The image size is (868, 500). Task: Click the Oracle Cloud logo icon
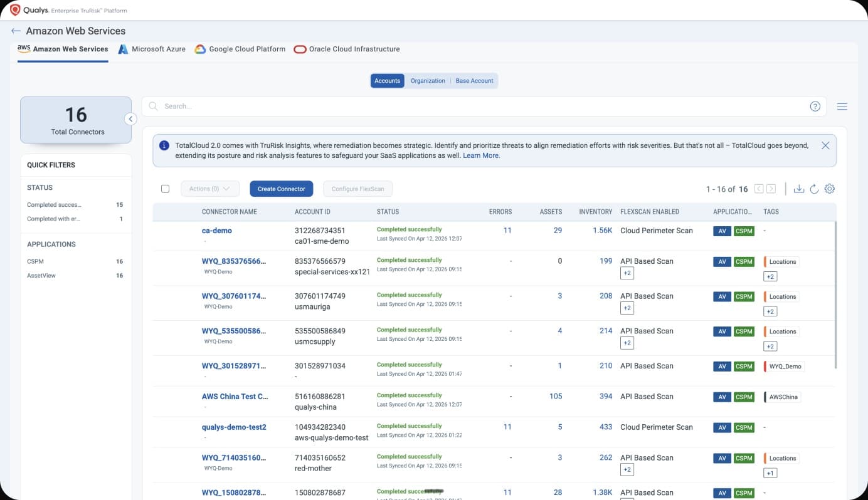(300, 49)
